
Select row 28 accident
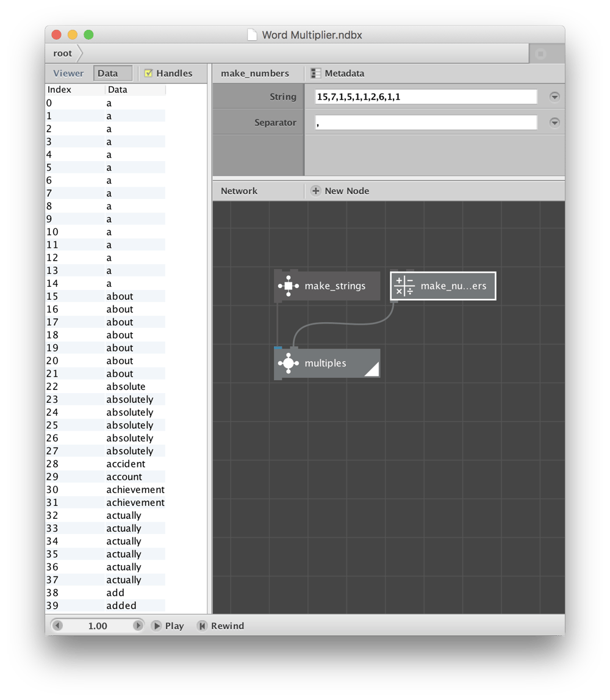pos(106,464)
